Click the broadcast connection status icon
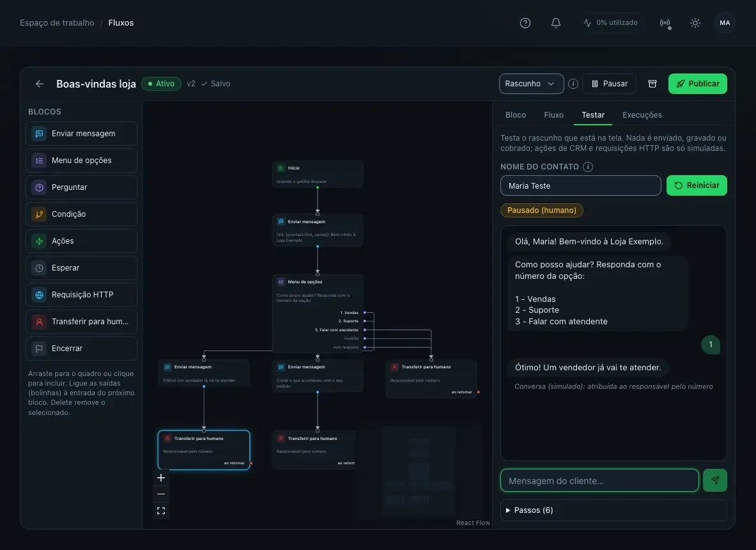The height and width of the screenshot is (550, 756). (665, 22)
